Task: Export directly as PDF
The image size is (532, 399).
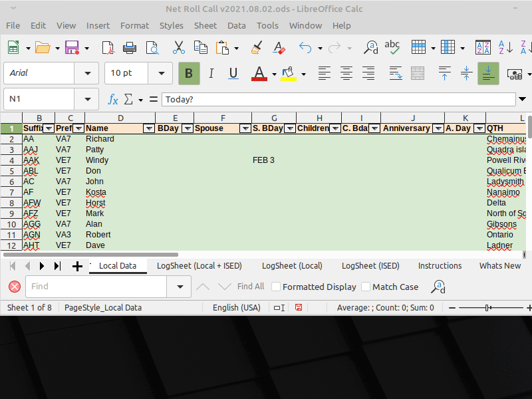Action: [108, 47]
